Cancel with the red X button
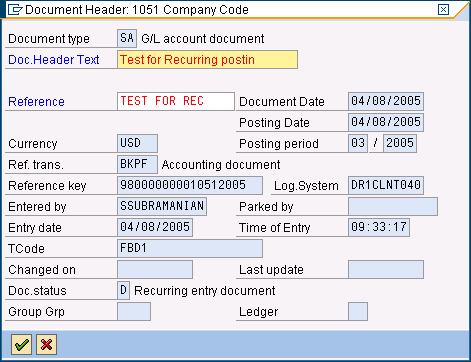471x362 pixels. point(46,345)
